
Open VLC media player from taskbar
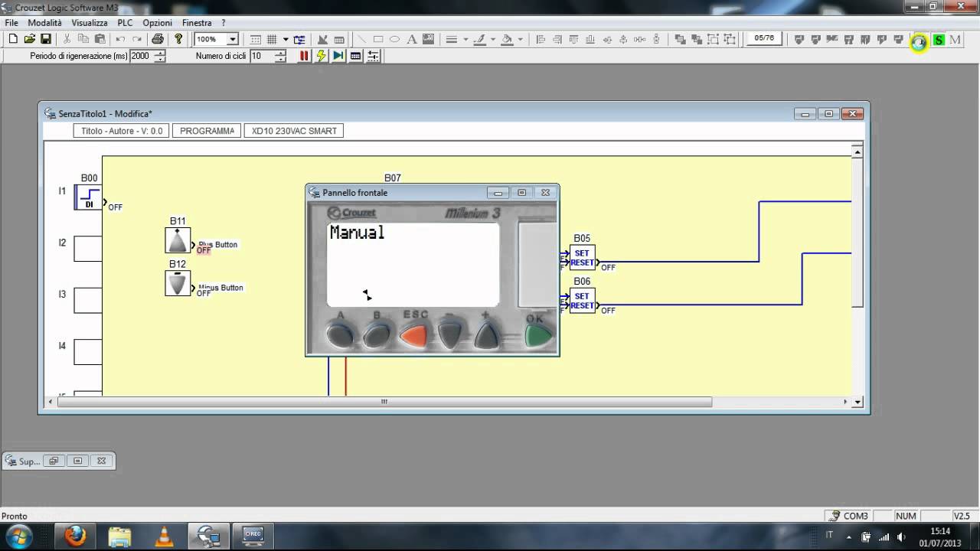coord(164,536)
